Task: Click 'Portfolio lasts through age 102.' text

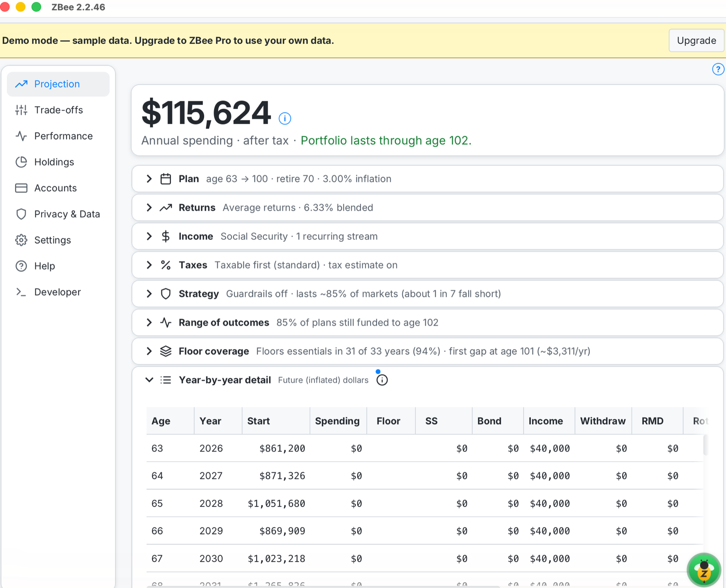Action: point(386,141)
